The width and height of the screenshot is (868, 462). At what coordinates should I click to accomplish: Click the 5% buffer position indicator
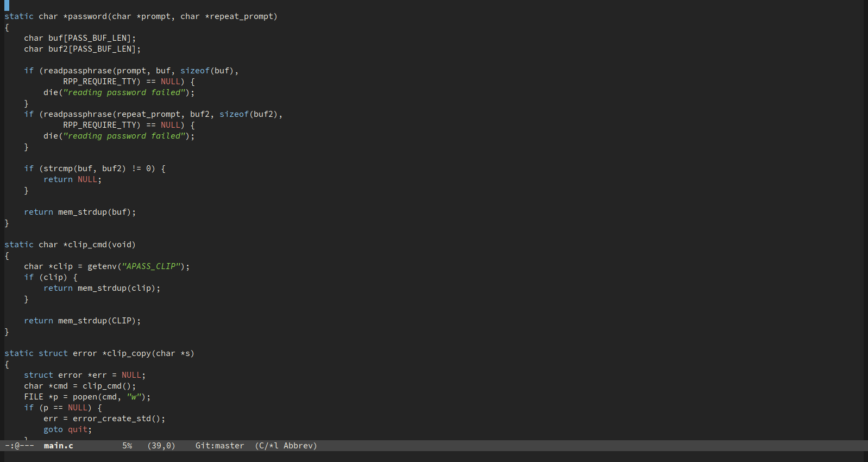(127, 446)
